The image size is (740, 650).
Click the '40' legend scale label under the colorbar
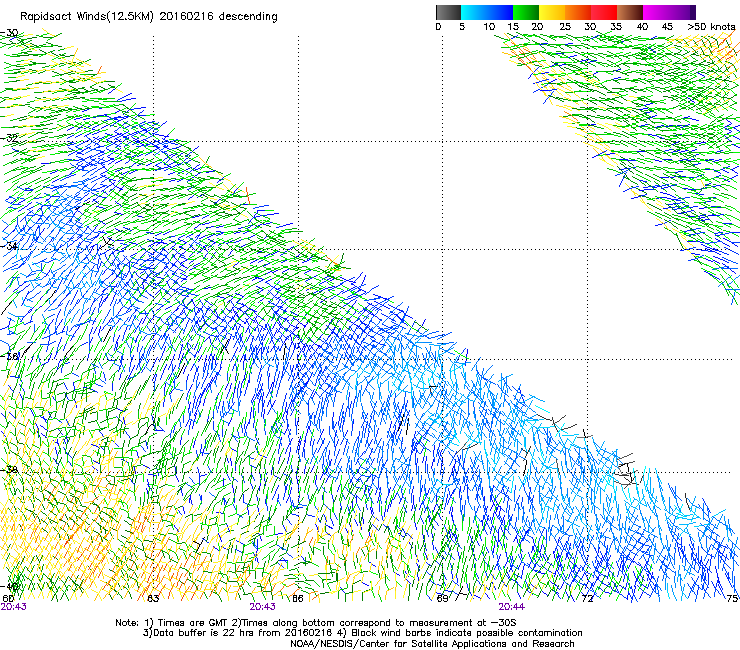[642, 27]
